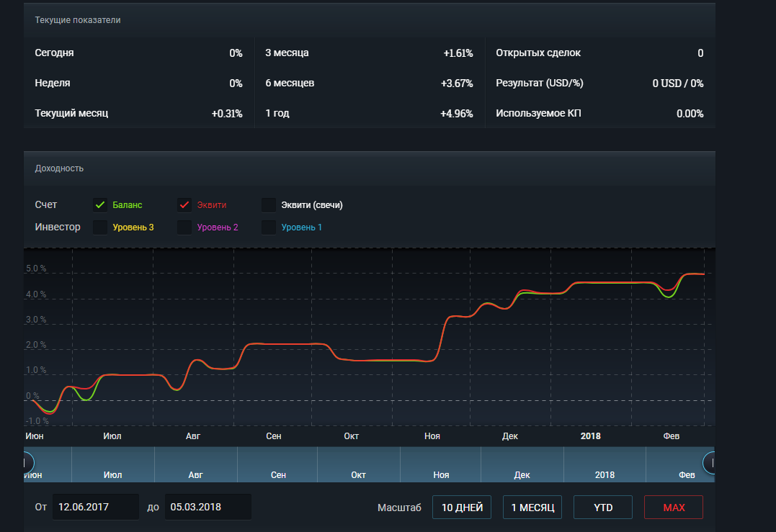The width and height of the screenshot is (776, 532).
Task: Enable the Уровень 1 investor checkbox
Action: point(269,227)
